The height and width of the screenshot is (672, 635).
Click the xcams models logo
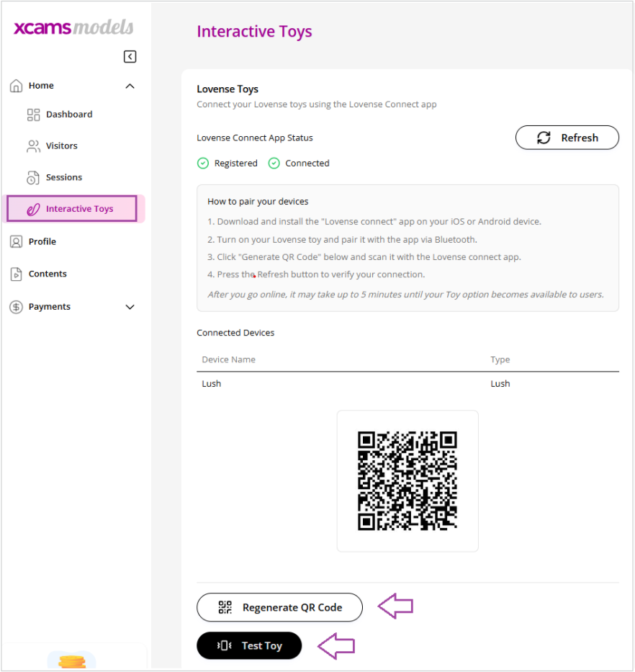73,27
